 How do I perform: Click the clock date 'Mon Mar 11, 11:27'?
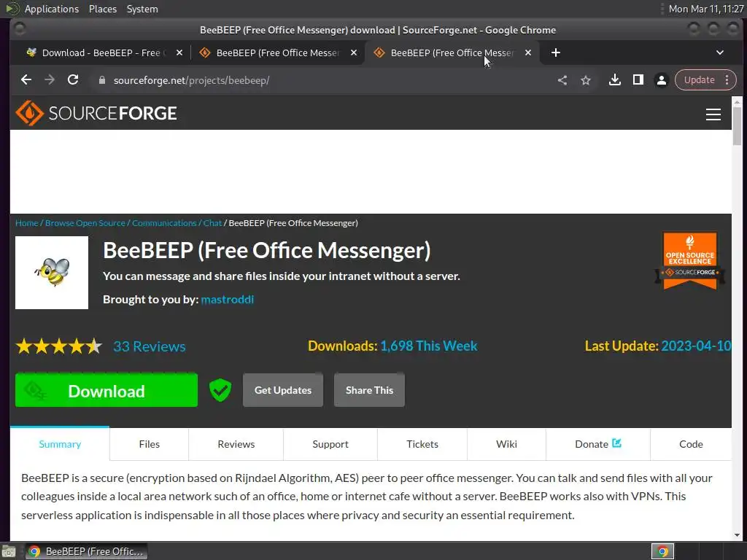click(x=706, y=9)
